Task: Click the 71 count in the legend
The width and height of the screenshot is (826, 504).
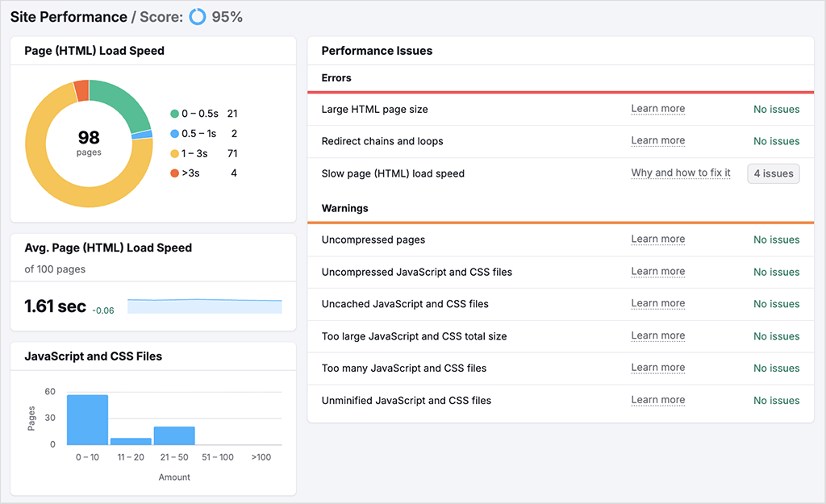Action: [x=232, y=154]
